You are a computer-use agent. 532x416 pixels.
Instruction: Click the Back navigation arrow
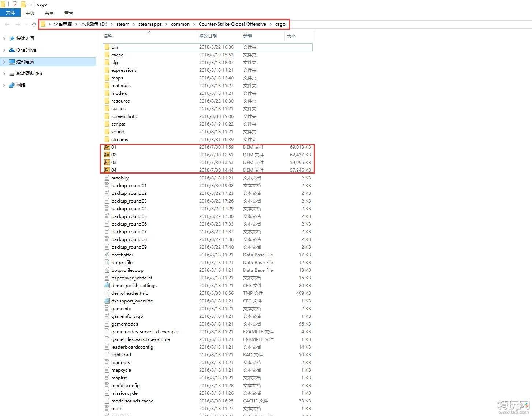(7, 24)
